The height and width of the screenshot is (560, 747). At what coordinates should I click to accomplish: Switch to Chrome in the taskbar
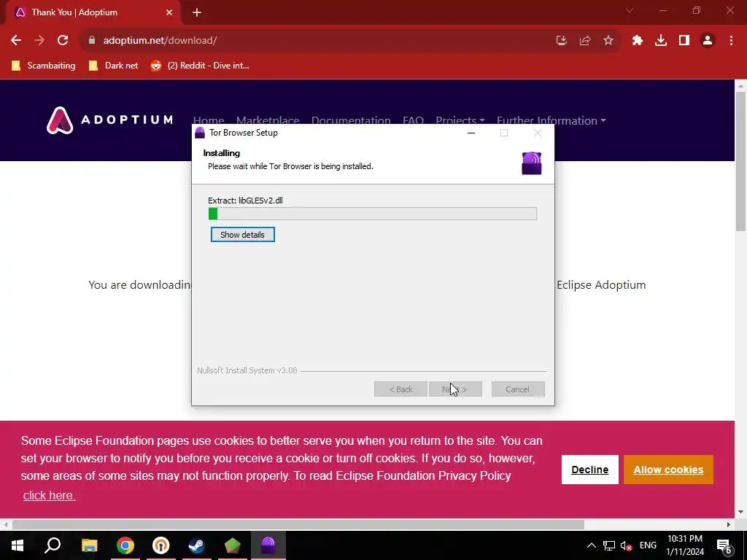click(x=125, y=545)
